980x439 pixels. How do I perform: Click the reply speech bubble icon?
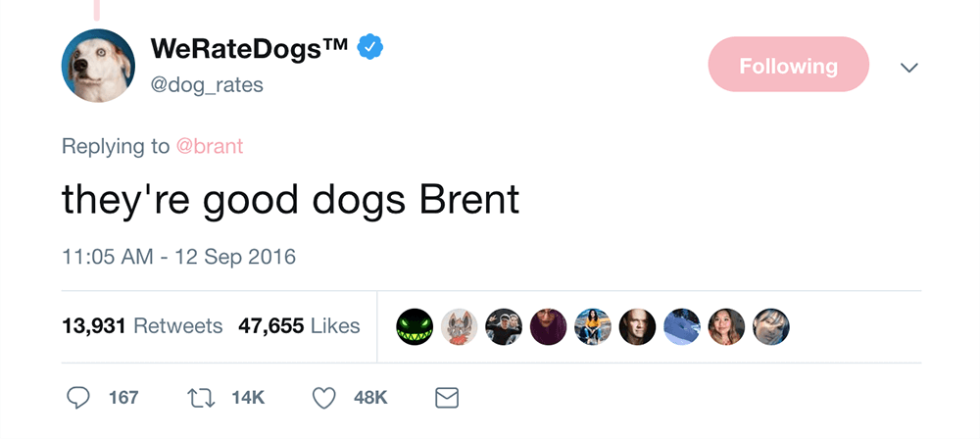(x=77, y=398)
